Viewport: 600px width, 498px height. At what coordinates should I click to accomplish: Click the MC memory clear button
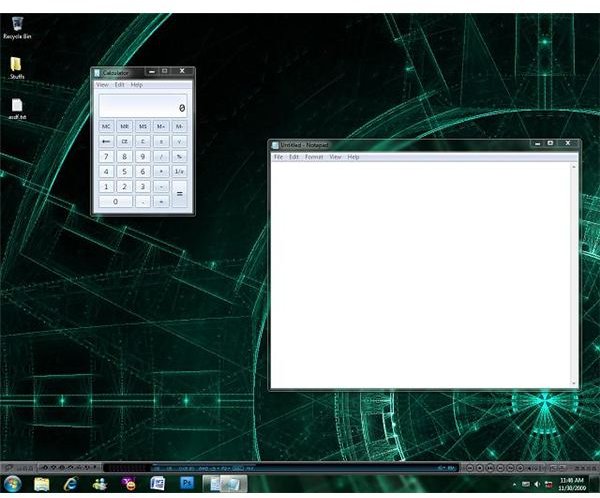106,126
